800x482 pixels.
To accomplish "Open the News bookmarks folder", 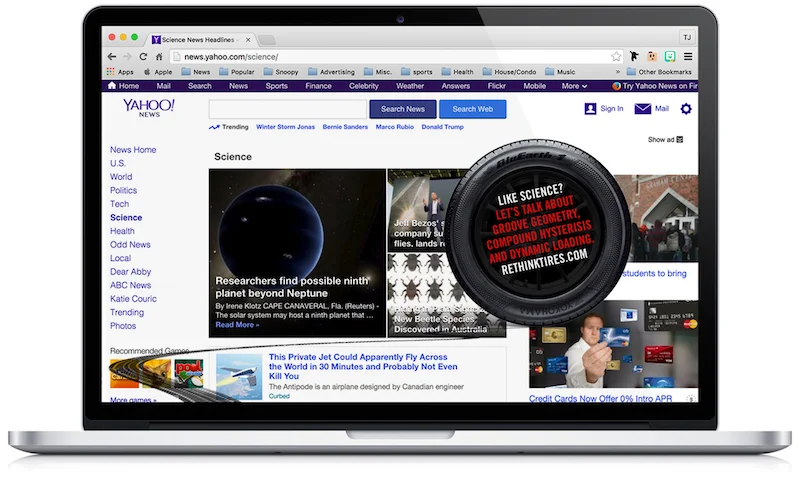I will pos(196,72).
